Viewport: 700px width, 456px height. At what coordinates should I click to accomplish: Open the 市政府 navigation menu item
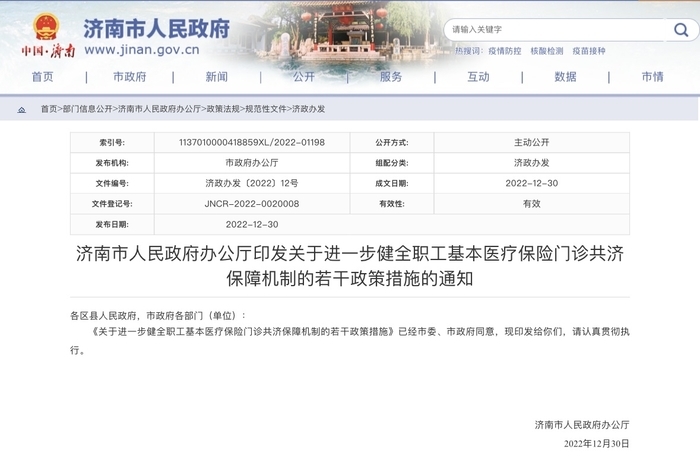click(x=130, y=77)
